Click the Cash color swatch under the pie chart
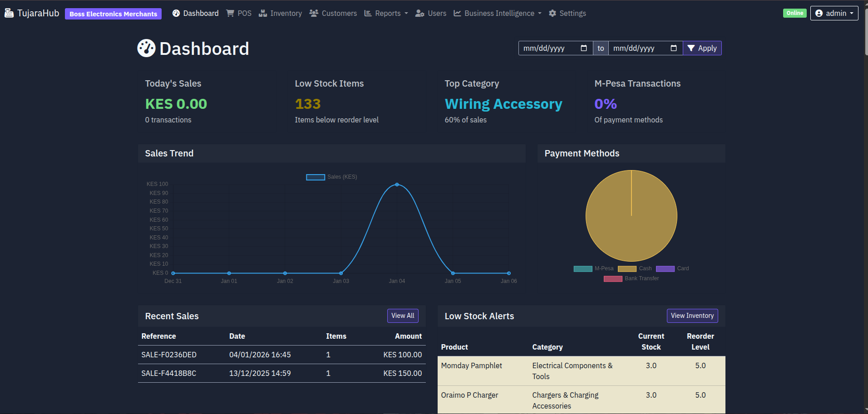868x414 pixels. [627, 268]
